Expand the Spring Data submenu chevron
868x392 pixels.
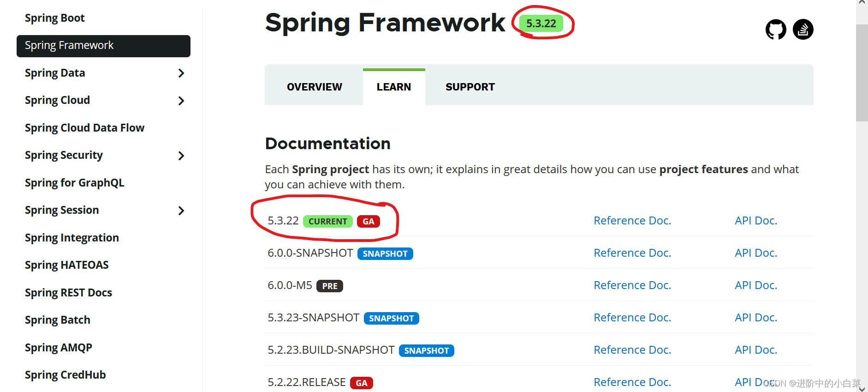pos(181,73)
